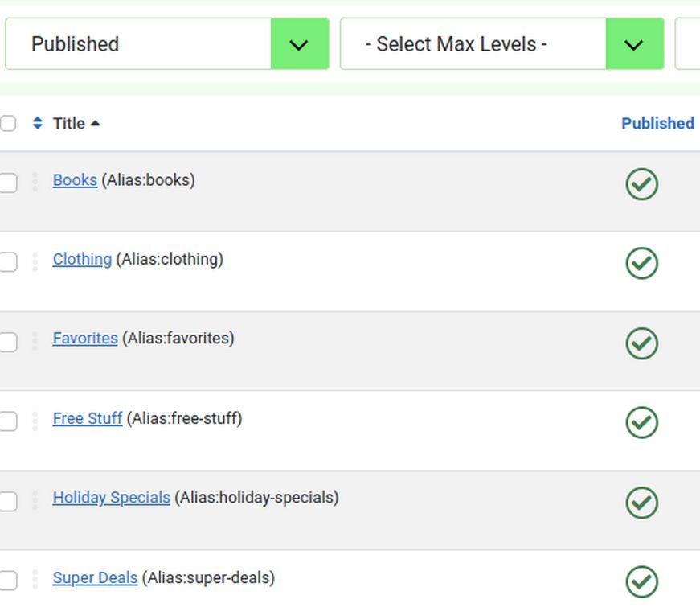Unpublish Clothing via its green check icon
700x616 pixels.
point(641,264)
